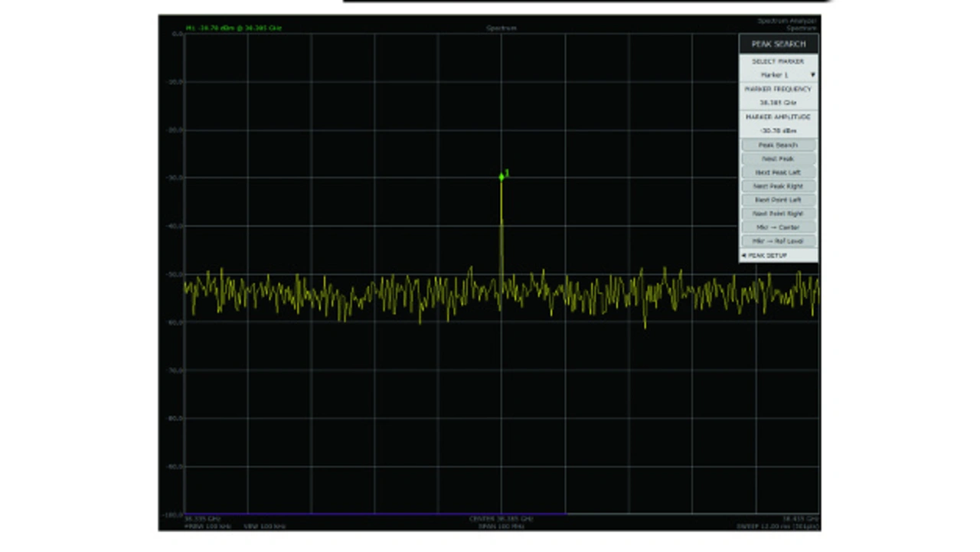Click the RBW readout at bottom left
980x552 pixels.
pyautogui.click(x=209, y=527)
